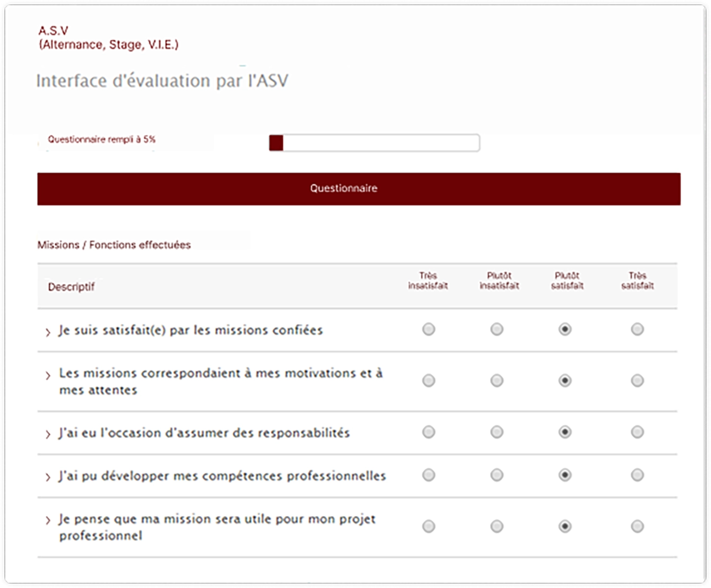Viewport: 711px width, 588px height.
Task: Expand 'J'ai pu développer mes compétences' chevron
Action: (x=48, y=477)
